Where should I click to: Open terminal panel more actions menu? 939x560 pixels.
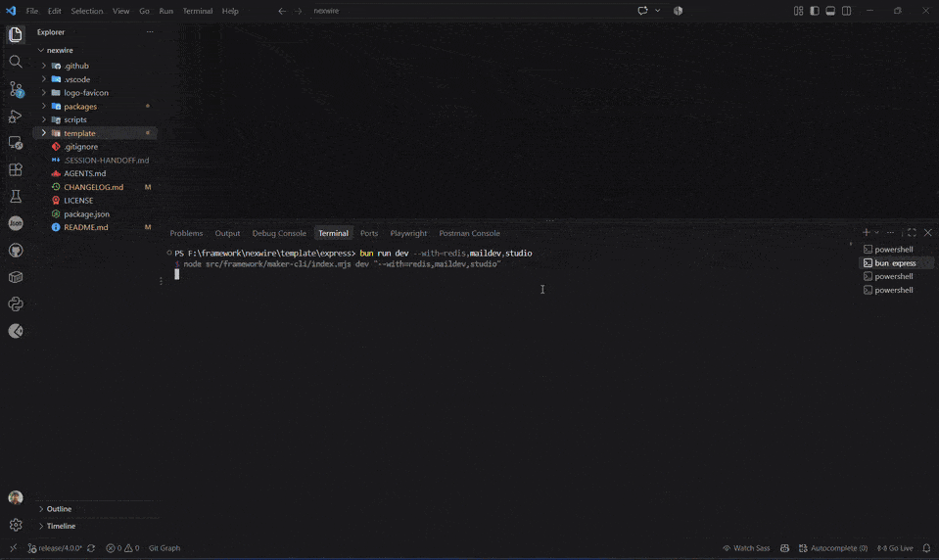click(x=890, y=232)
